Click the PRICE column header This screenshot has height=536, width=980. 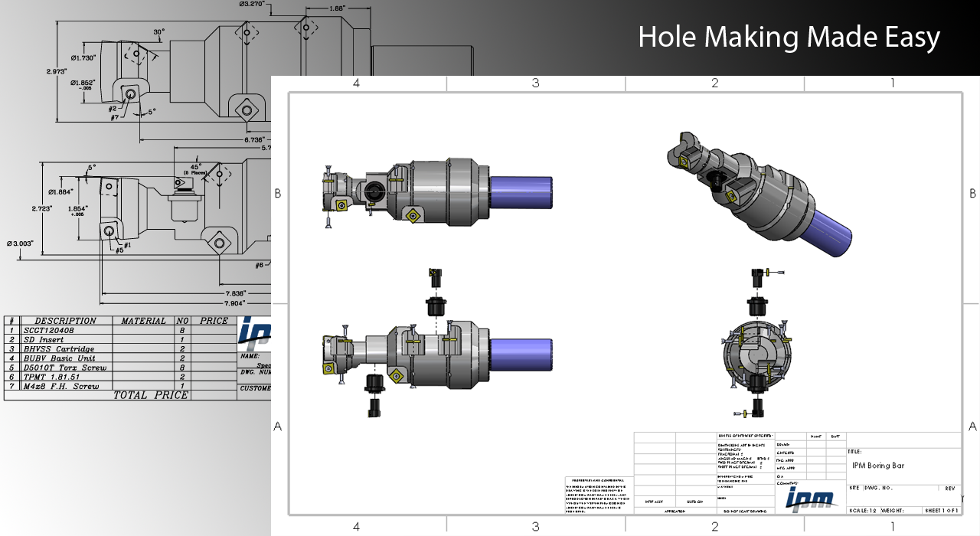pyautogui.click(x=214, y=321)
